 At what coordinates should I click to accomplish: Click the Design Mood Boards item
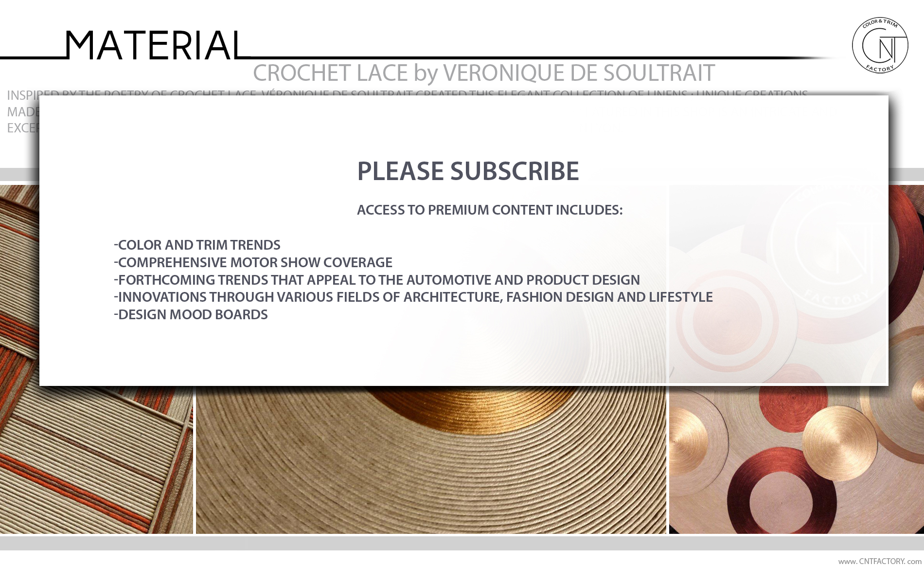click(x=191, y=314)
